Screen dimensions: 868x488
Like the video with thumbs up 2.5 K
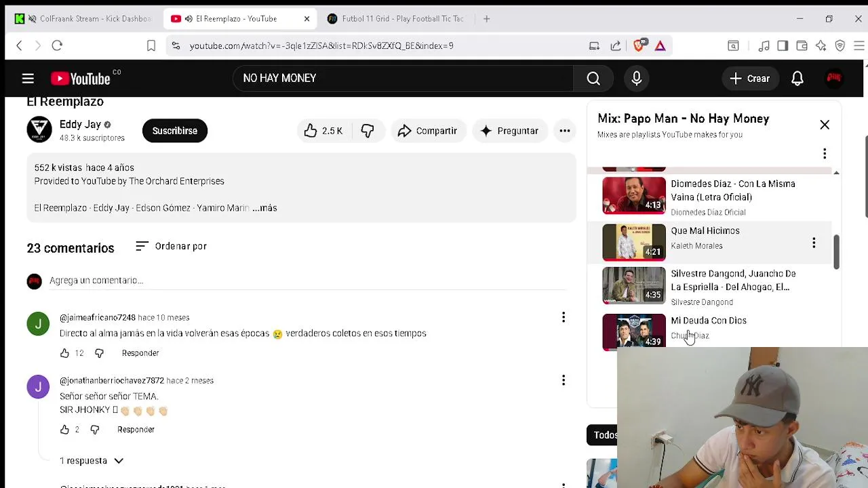(323, 131)
